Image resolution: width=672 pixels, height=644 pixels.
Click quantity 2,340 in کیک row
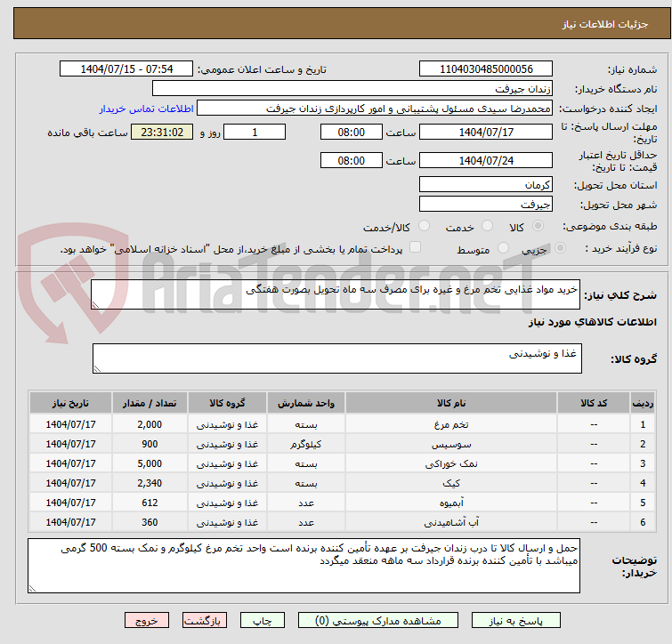[150, 483]
